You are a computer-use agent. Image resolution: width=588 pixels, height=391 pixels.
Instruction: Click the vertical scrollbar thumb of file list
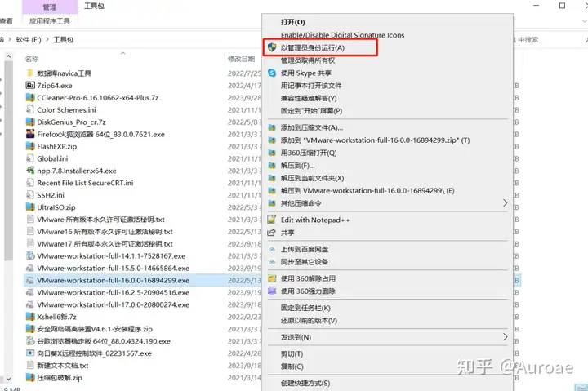coord(8,161)
